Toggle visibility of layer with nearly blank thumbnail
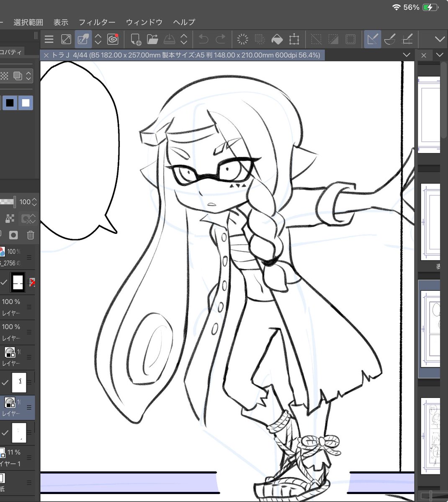 tap(5, 433)
